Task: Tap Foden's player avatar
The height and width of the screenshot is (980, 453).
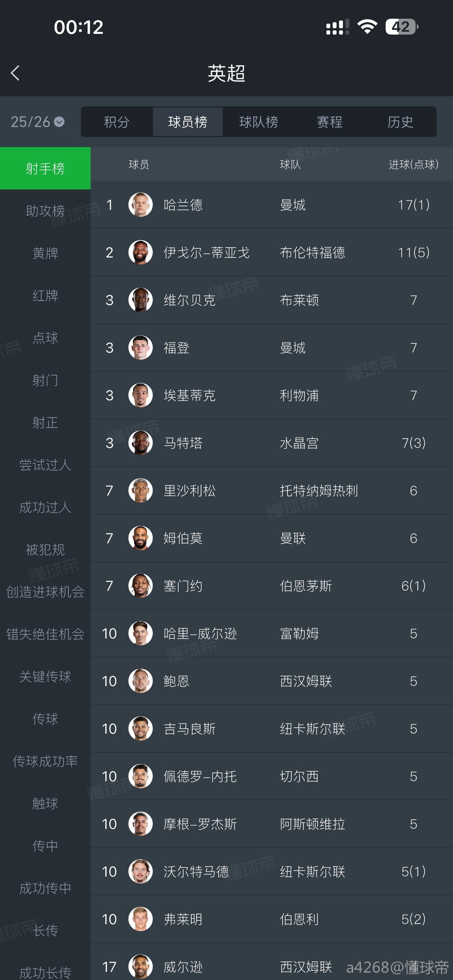Action: [140, 347]
